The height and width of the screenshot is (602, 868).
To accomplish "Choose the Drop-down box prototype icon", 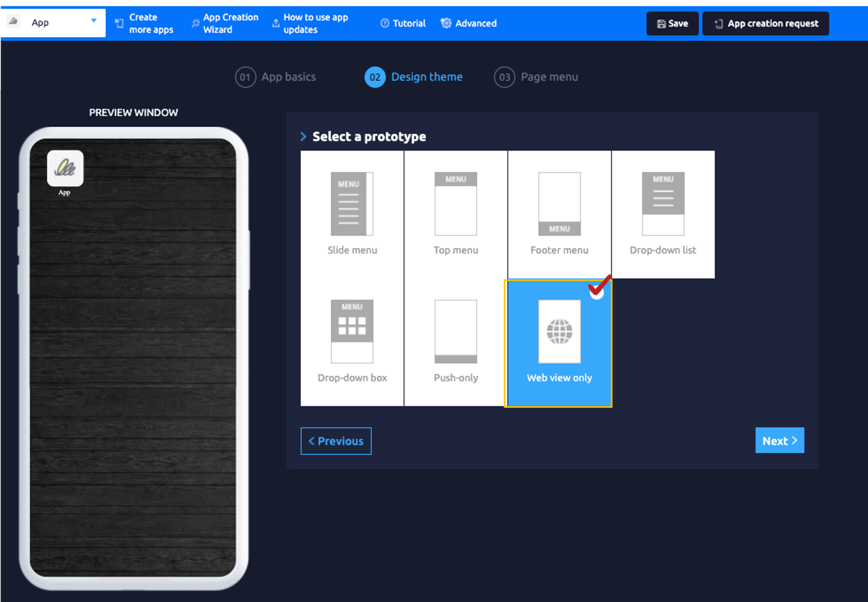I will (352, 331).
